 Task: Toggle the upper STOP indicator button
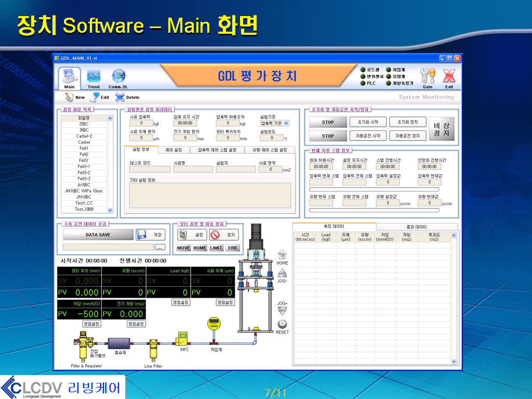point(328,122)
